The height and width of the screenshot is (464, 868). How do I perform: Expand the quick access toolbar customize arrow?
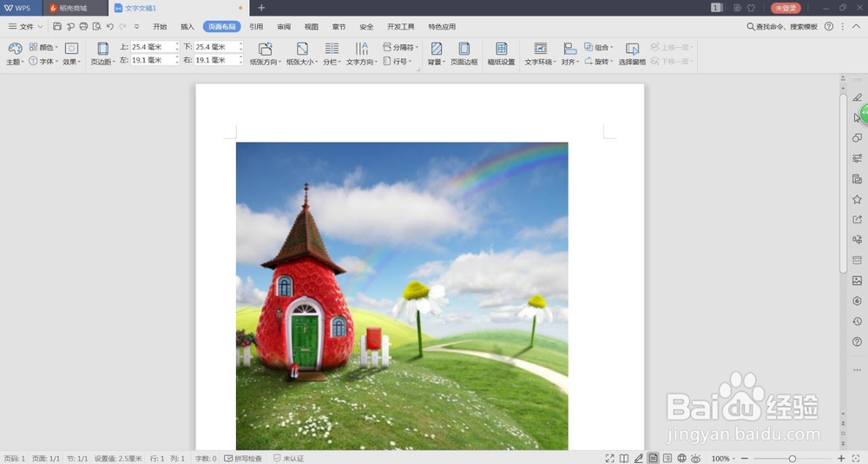(x=137, y=27)
